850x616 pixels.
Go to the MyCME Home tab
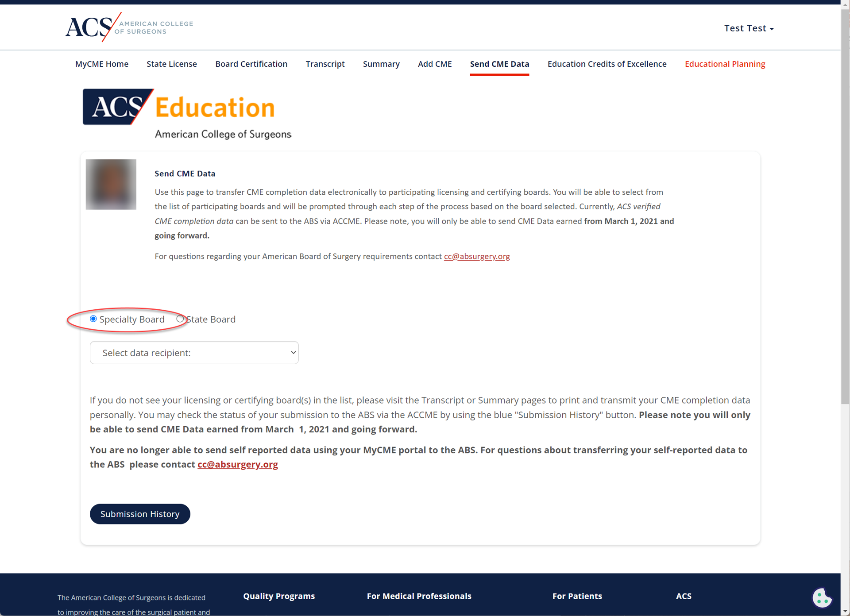pos(101,64)
